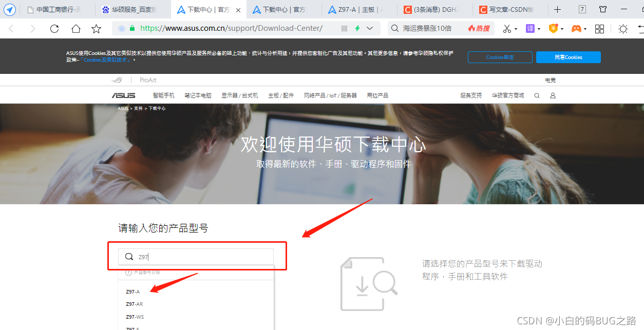
Task: Open the scissors screenshot tool
Action: [507, 29]
